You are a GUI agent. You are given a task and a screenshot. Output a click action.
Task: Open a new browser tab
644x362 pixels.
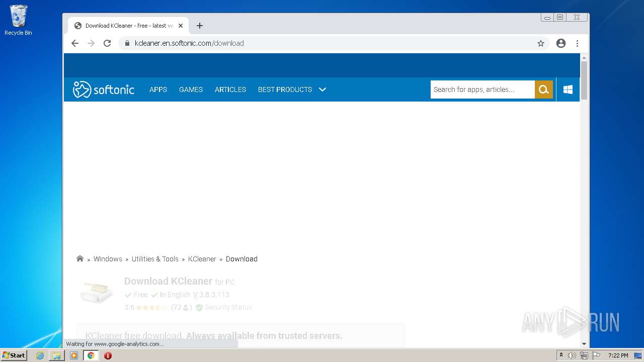click(200, 26)
